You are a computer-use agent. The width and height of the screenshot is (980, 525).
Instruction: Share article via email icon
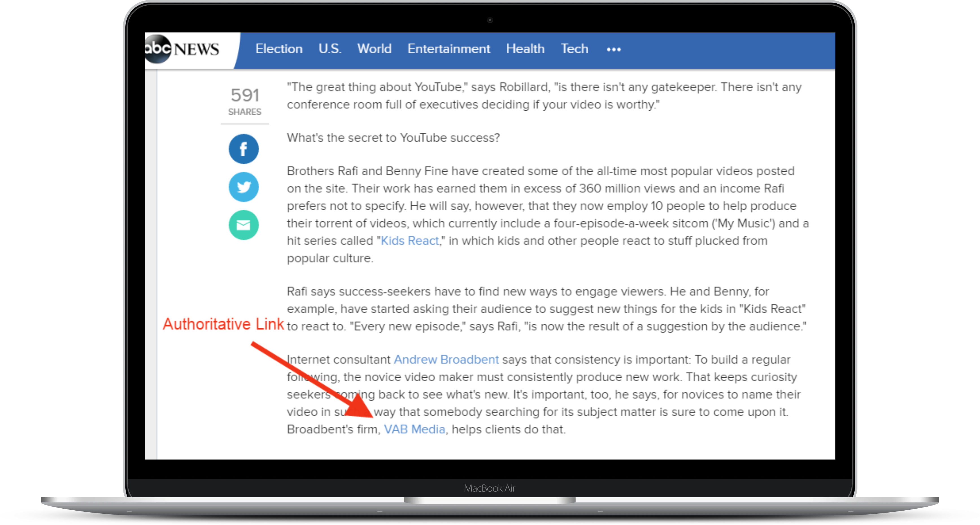pos(243,225)
